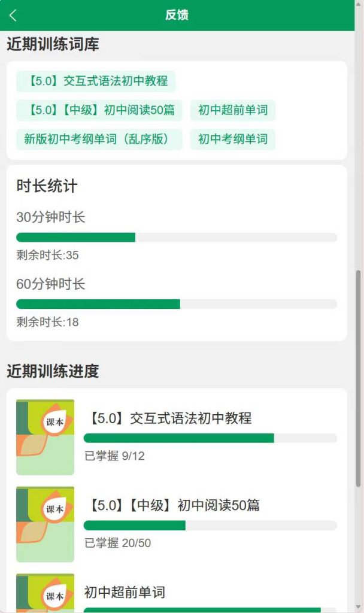Click the 已掌握 9/12 mastery label
The image size is (364, 613).
[115, 456]
